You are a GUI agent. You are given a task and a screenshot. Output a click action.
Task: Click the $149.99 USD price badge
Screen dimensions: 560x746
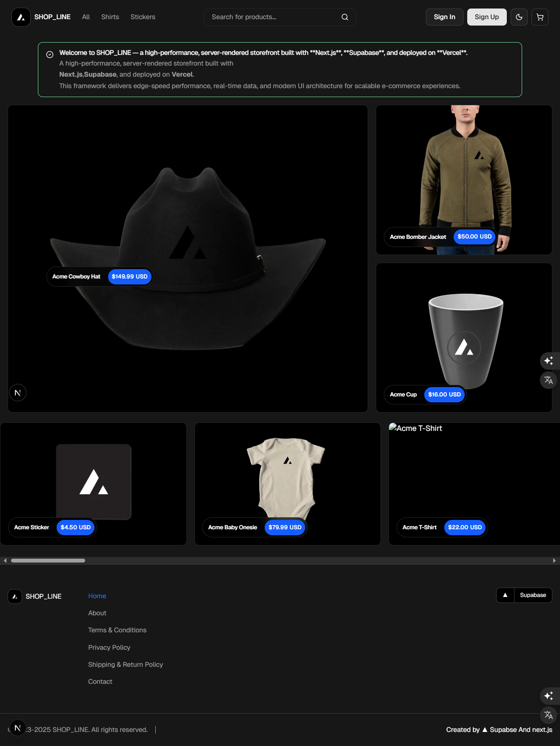(130, 277)
